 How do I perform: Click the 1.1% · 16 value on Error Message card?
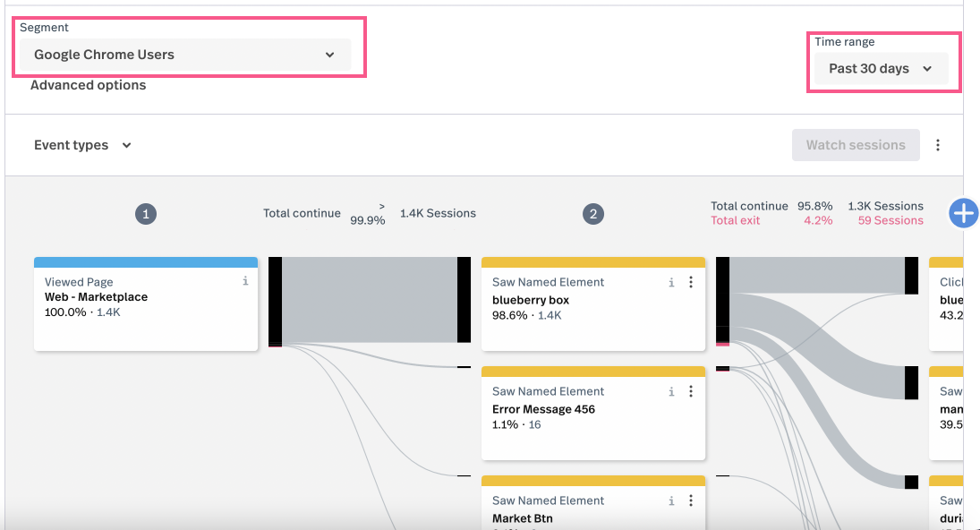coord(516,425)
